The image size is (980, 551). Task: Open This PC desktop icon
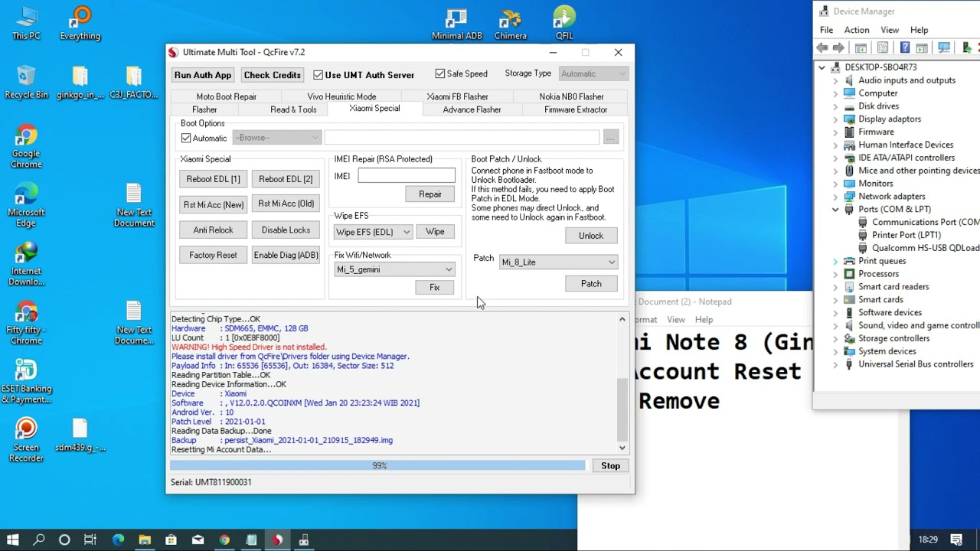[26, 24]
